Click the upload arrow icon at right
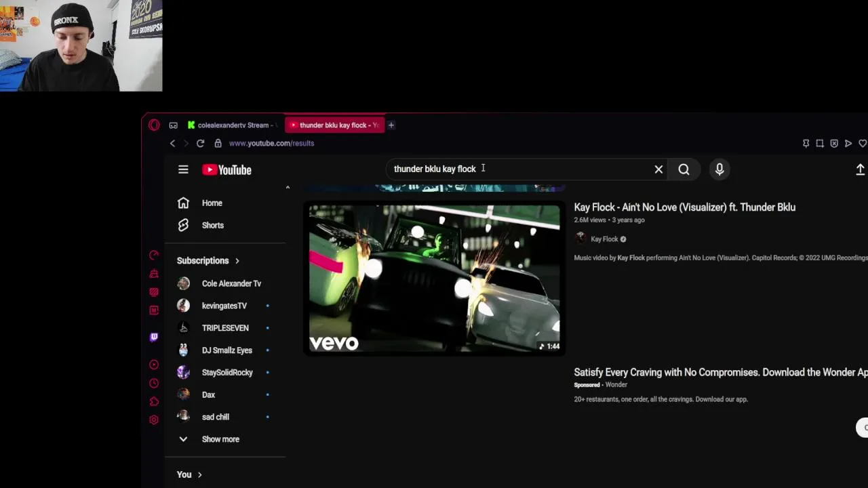Screen dimensions: 868x488 pyautogui.click(x=860, y=169)
